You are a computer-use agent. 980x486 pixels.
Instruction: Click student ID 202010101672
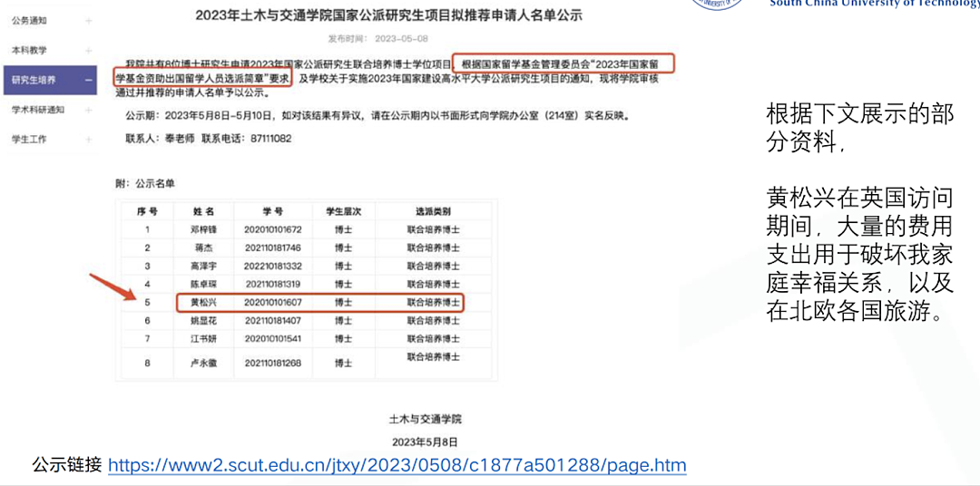[272, 229]
